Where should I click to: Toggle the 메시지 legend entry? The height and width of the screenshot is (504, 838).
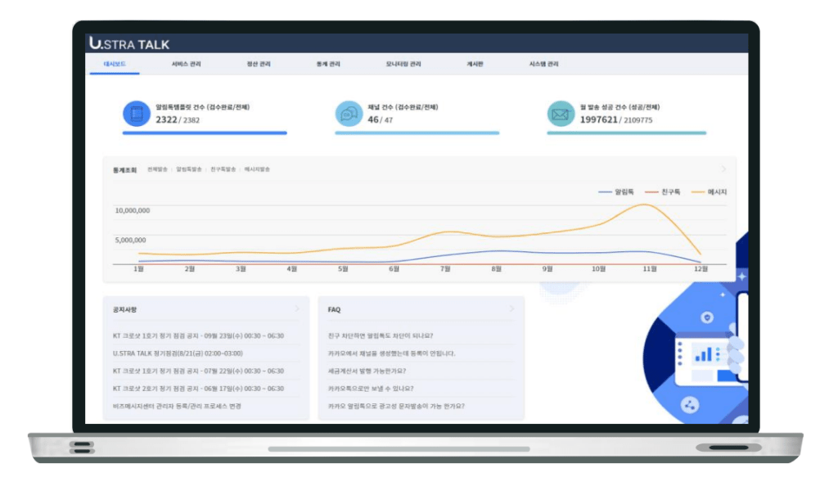pyautogui.click(x=709, y=192)
